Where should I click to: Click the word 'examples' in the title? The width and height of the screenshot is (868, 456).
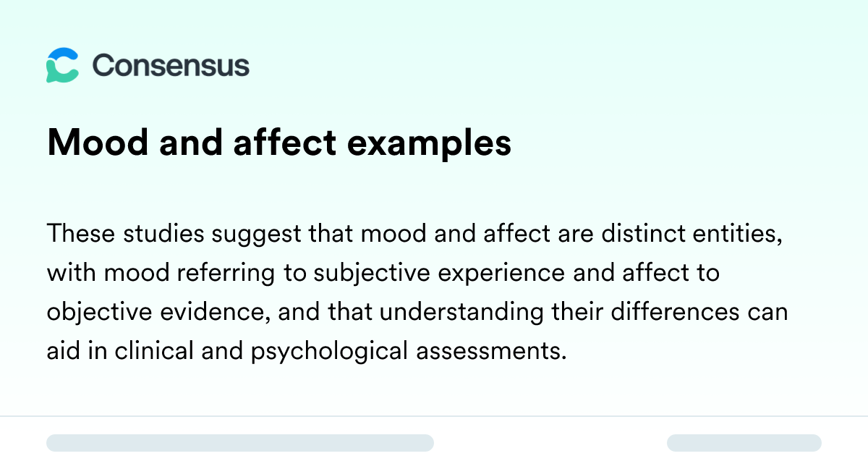430,145
